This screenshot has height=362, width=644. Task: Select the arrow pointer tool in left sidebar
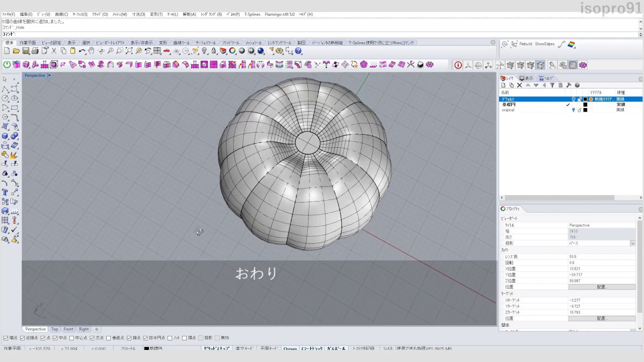pos(5,79)
